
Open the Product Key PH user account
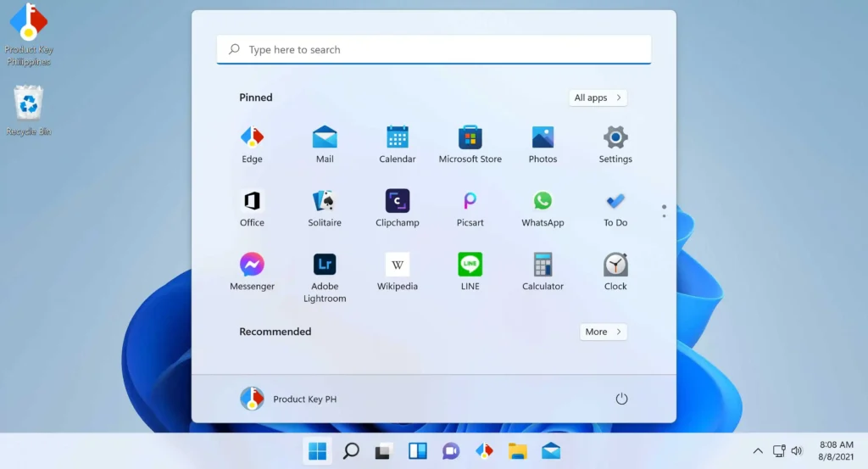(288, 399)
